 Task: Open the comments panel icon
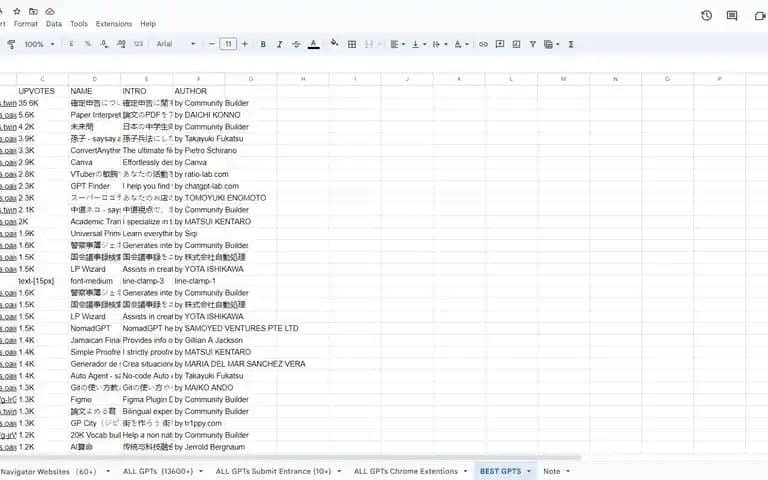[732, 15]
